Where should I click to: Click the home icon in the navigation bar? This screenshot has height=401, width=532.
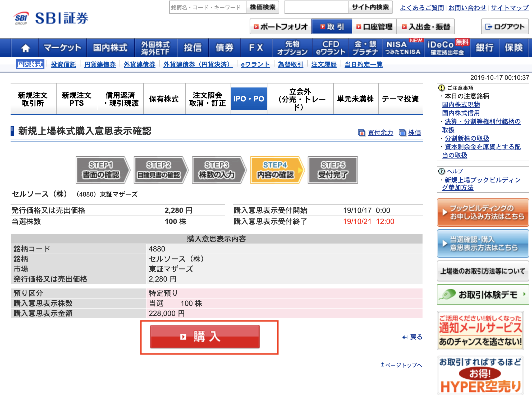[x=25, y=48]
